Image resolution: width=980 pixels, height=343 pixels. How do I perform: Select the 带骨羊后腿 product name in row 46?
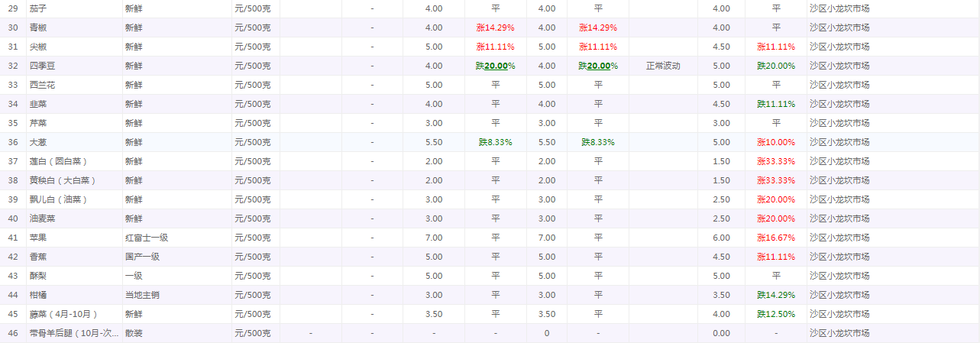coord(74,333)
